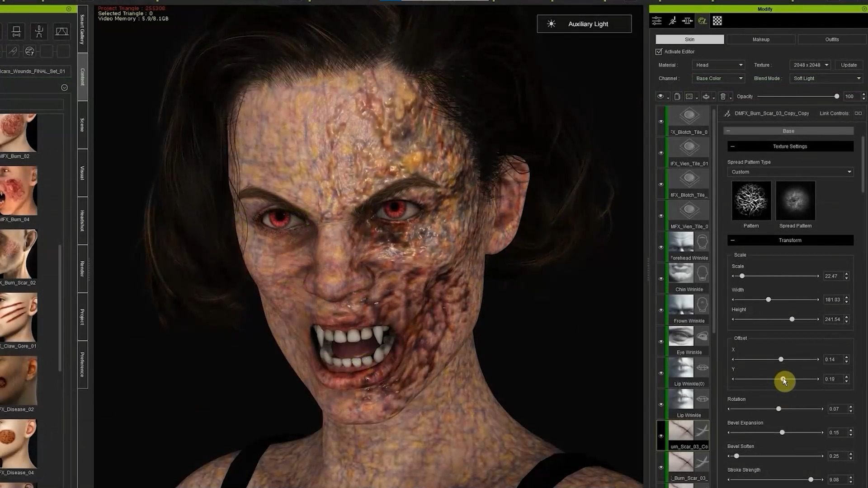Select the Burn_Scar_02 content thumbnail
The width and height of the screenshot is (868, 488).
(x=18, y=254)
